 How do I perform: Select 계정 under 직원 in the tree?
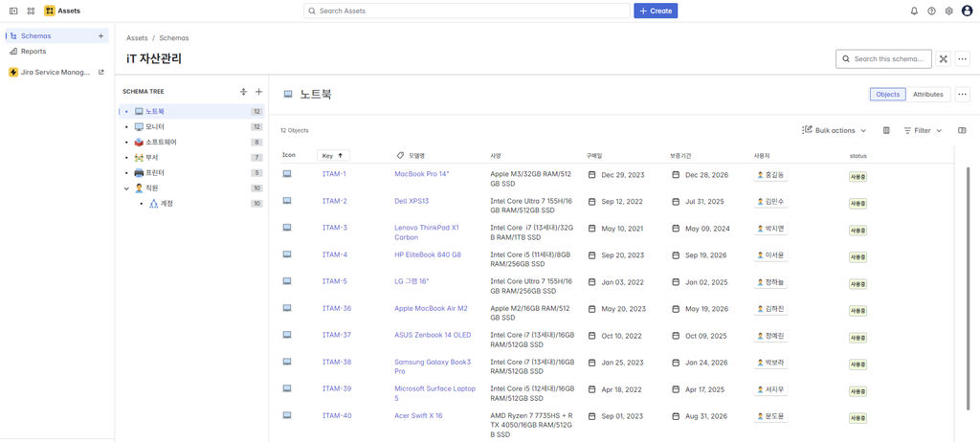point(191,203)
